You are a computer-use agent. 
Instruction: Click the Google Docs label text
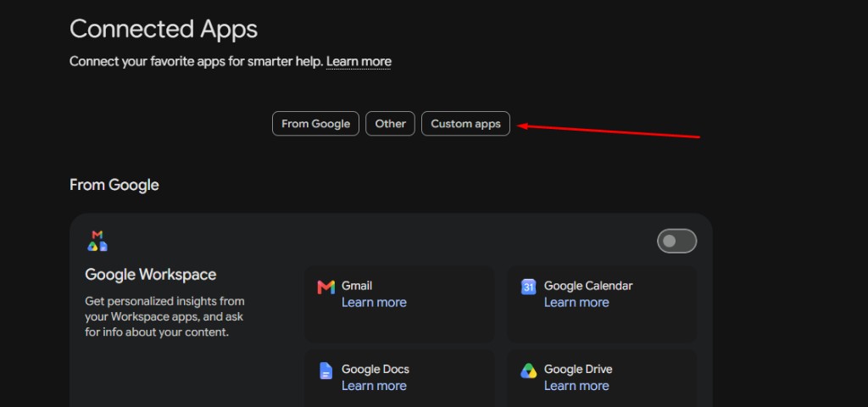[376, 370]
